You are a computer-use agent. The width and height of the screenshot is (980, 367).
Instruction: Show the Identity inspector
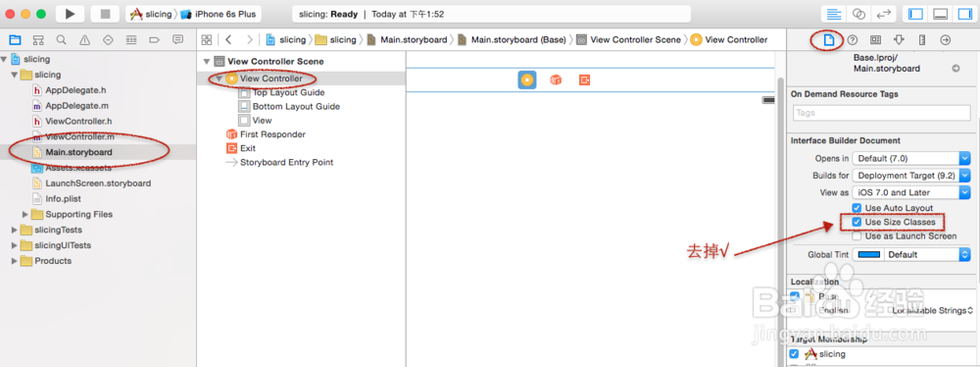[875, 39]
